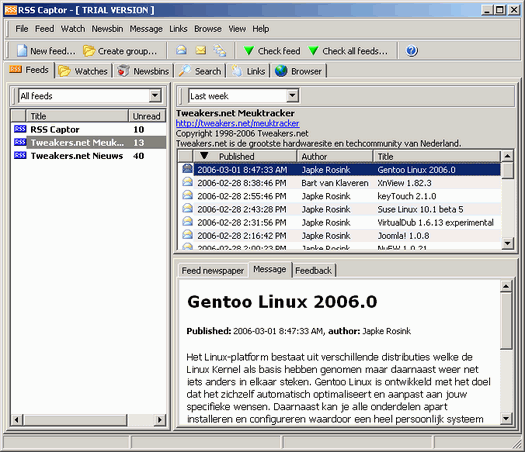
Task: Switch to the Browser tab
Action: click(x=299, y=71)
